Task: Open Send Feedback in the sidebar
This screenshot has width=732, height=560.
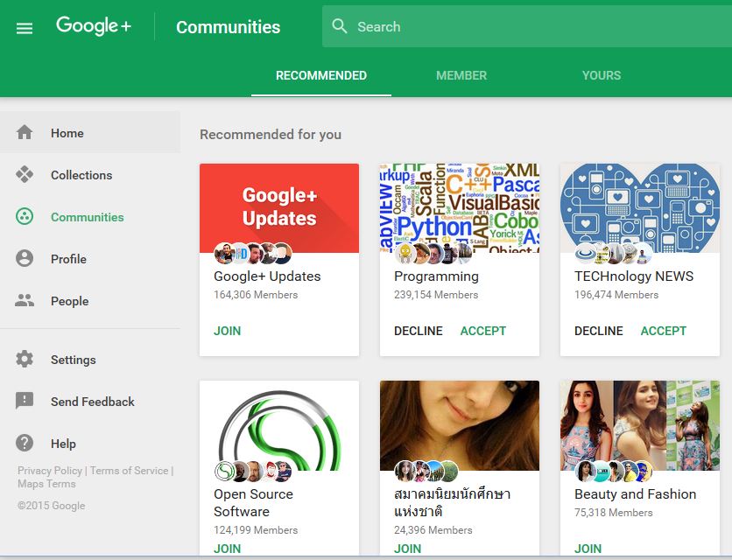Action: point(90,402)
